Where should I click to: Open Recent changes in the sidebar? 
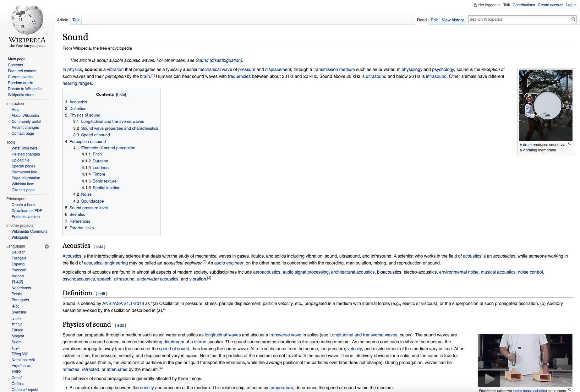(25, 128)
